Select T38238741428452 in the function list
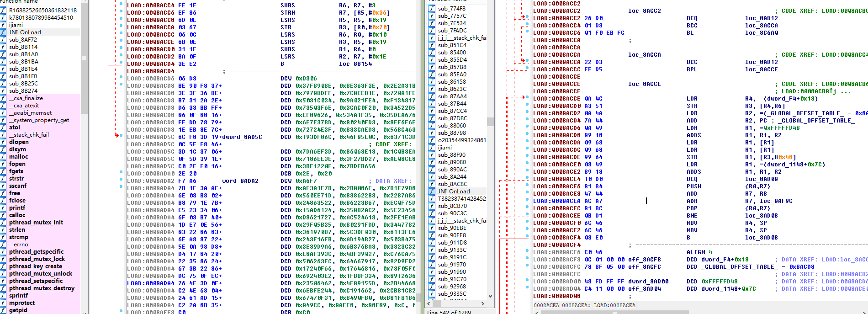 pyautogui.click(x=461, y=199)
